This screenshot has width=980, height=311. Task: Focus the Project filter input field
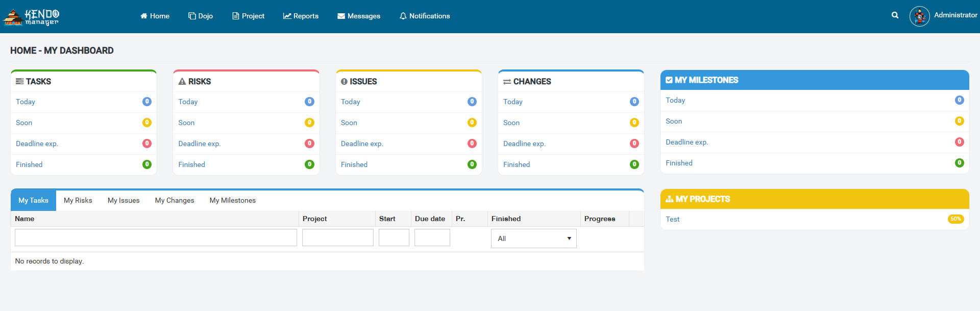[338, 237]
